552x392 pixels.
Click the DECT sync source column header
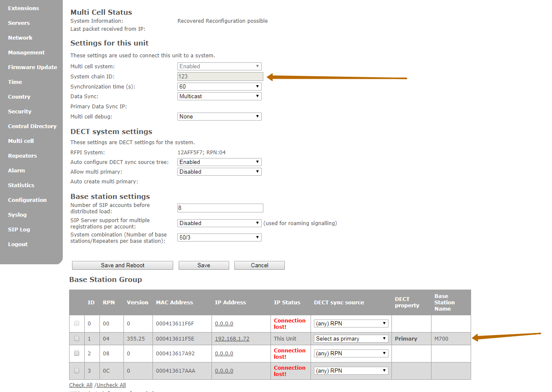pyautogui.click(x=339, y=302)
